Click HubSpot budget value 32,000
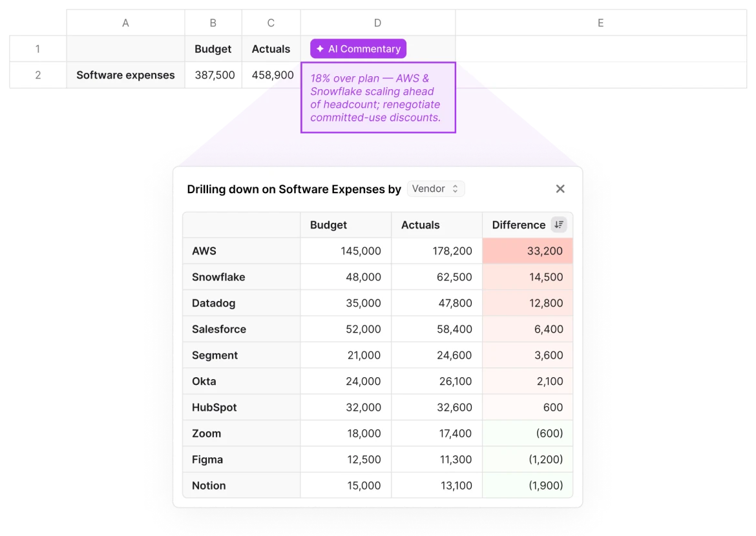The height and width of the screenshot is (536, 756). (346, 407)
